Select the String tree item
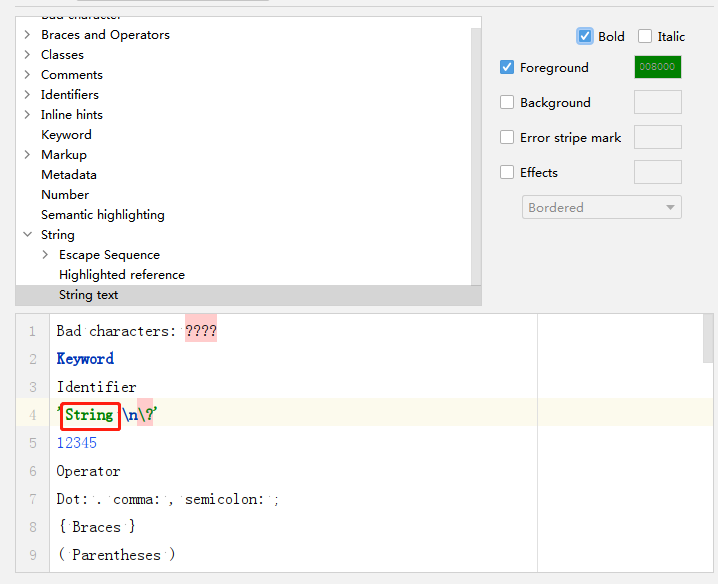Screen dimensions: 718x584 (x=58, y=235)
